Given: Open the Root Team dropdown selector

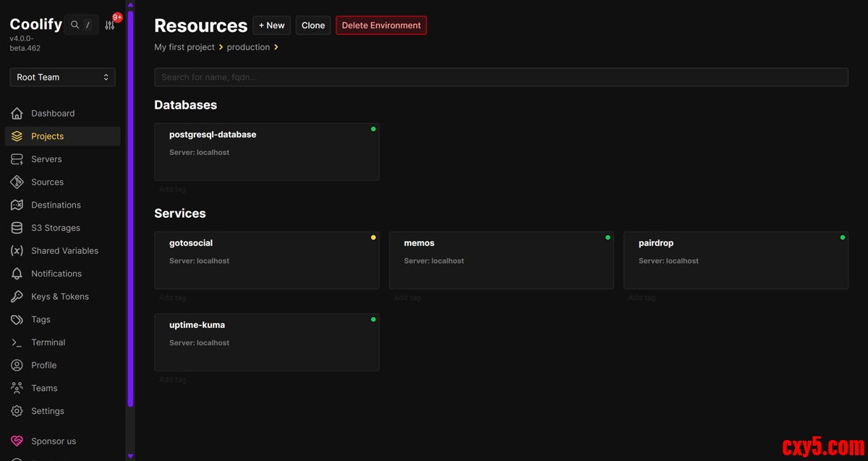Looking at the screenshot, I should click(x=62, y=77).
